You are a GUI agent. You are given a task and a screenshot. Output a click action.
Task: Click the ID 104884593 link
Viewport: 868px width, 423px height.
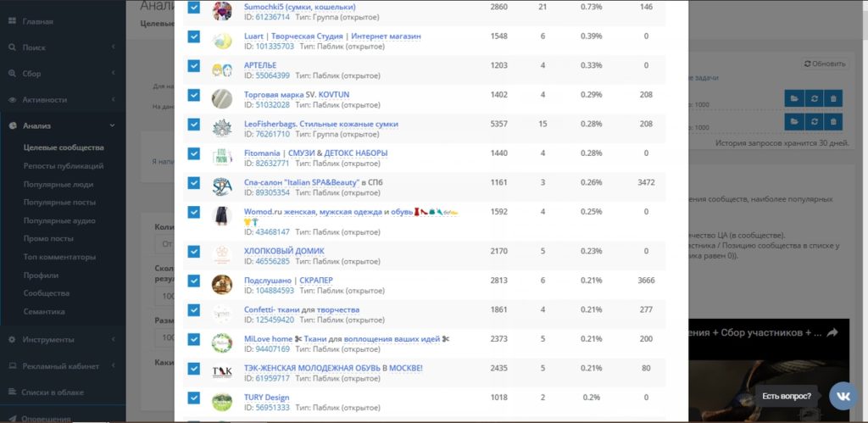pyautogui.click(x=275, y=291)
